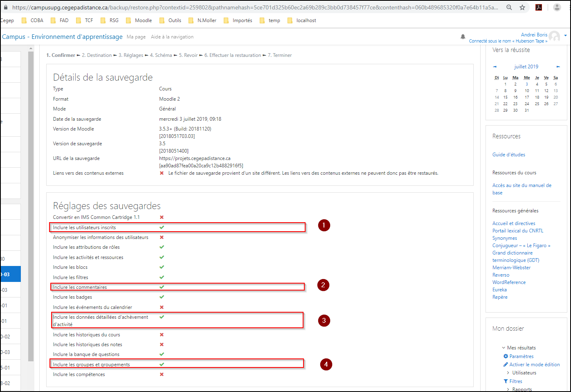
Task: Click the notification bell icon
Action: click(x=463, y=37)
